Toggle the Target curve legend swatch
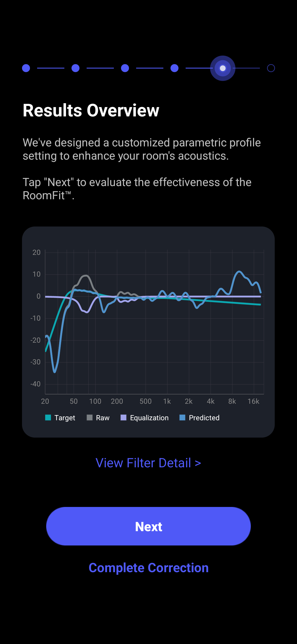The width and height of the screenshot is (297, 644). [48, 417]
